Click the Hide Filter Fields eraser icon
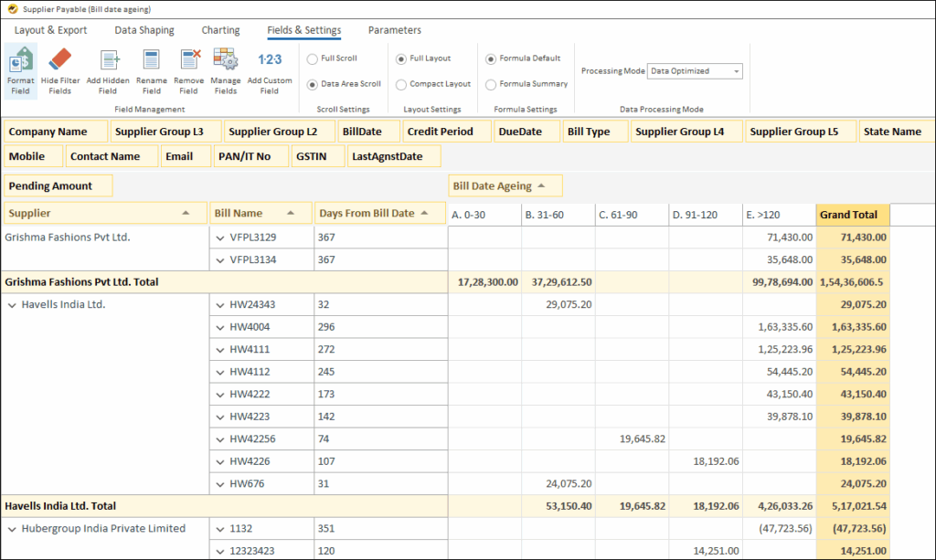Image resolution: width=936 pixels, height=560 pixels. (x=59, y=59)
